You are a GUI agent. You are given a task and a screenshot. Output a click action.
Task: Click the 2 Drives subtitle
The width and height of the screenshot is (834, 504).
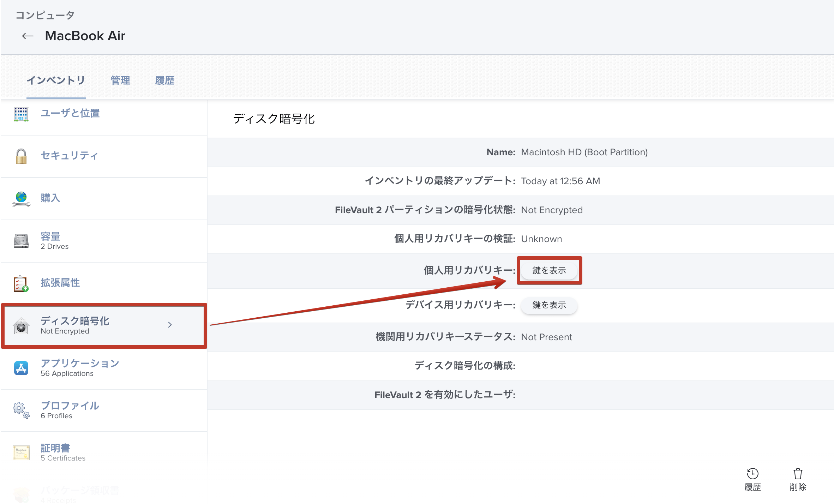coord(55,246)
